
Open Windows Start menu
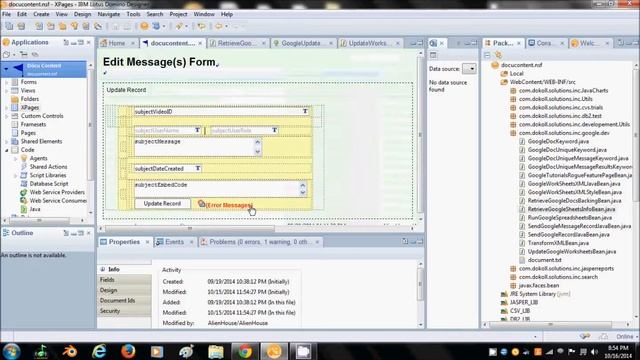pos(11,351)
